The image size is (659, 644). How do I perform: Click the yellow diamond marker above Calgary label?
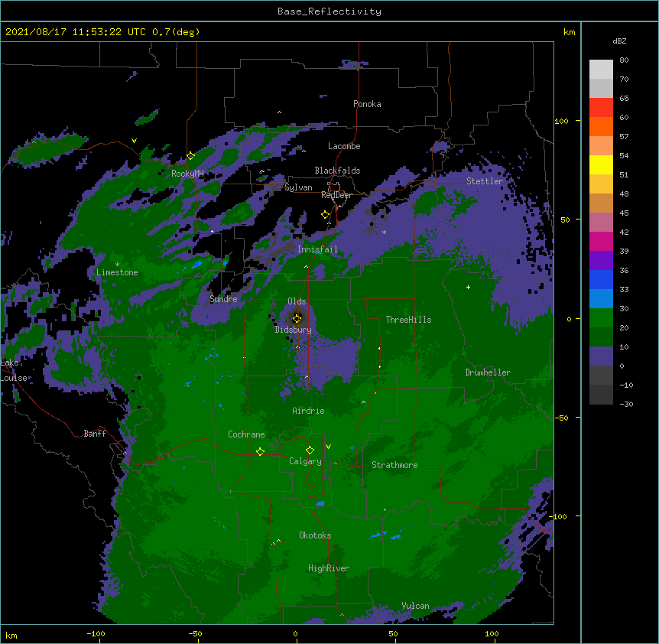tap(310, 450)
